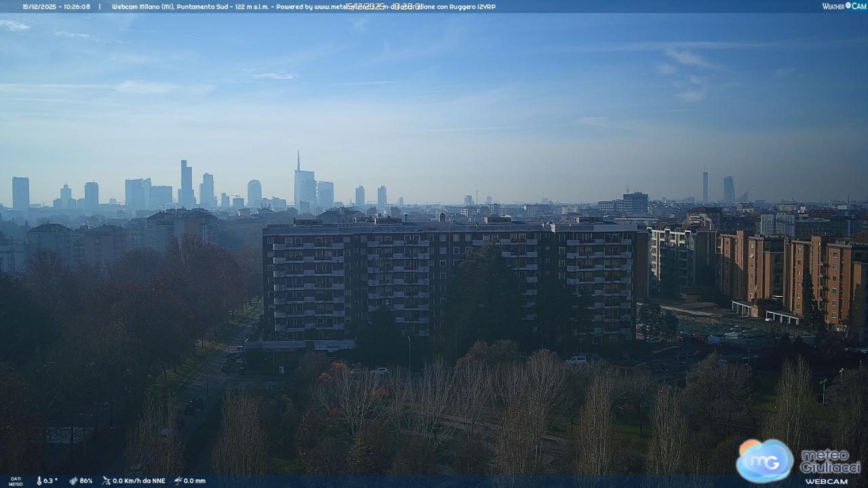
Task: Click the humidity droplets icon
Action: click(x=73, y=481)
